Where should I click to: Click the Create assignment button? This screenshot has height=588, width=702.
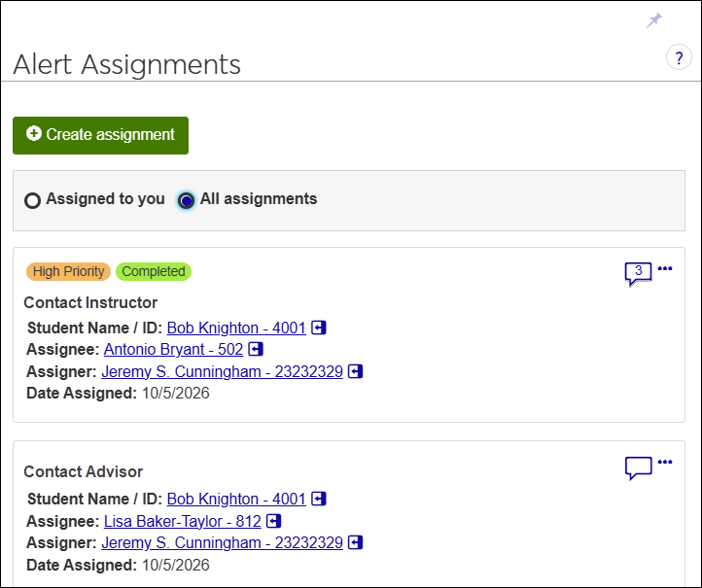point(100,135)
